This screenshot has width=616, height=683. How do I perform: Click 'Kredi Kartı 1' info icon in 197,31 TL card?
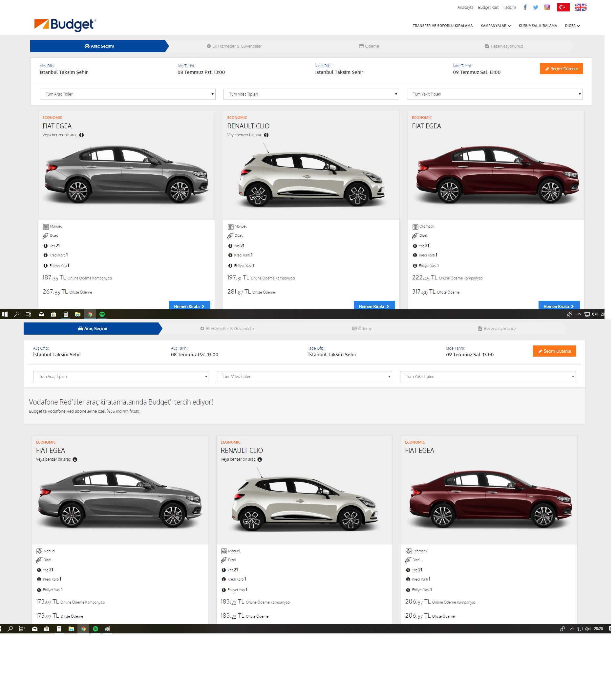[x=230, y=255]
